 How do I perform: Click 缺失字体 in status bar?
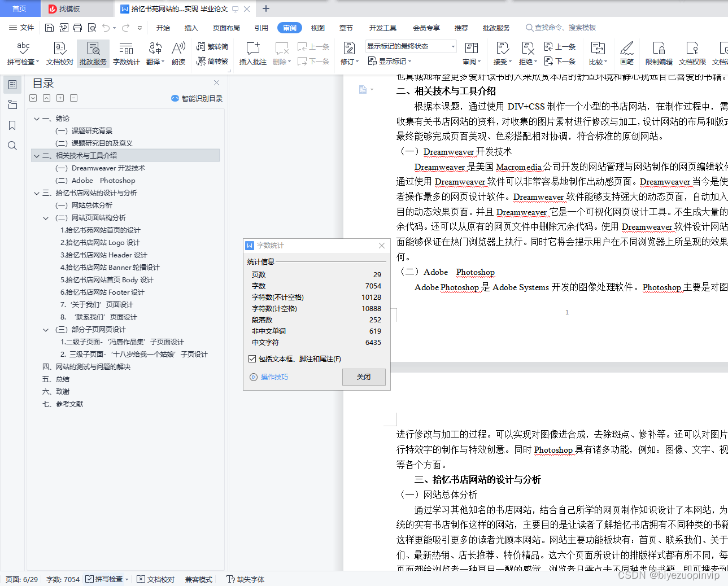(246, 579)
